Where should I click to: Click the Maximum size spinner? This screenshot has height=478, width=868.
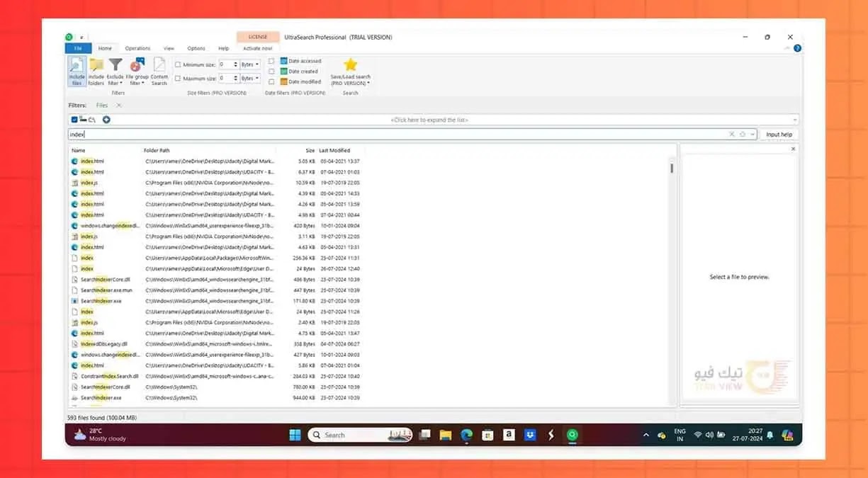click(235, 79)
